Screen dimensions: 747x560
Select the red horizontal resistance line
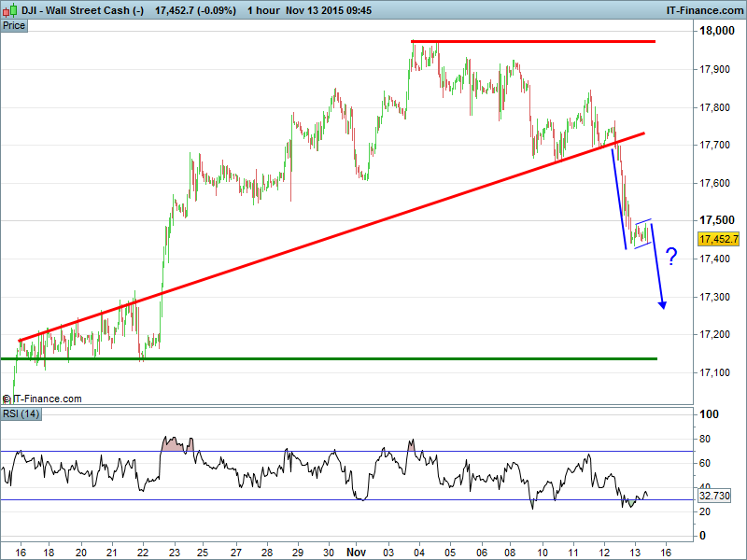532,42
